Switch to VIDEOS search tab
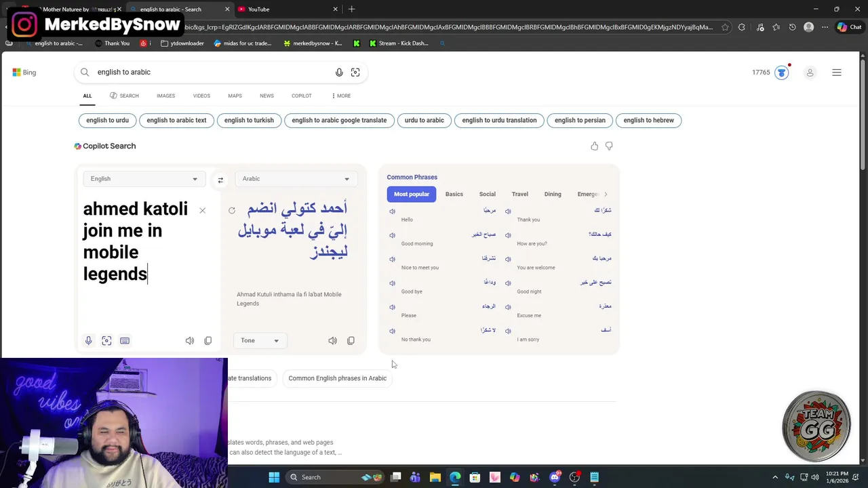Image resolution: width=868 pixels, height=488 pixels. point(201,96)
